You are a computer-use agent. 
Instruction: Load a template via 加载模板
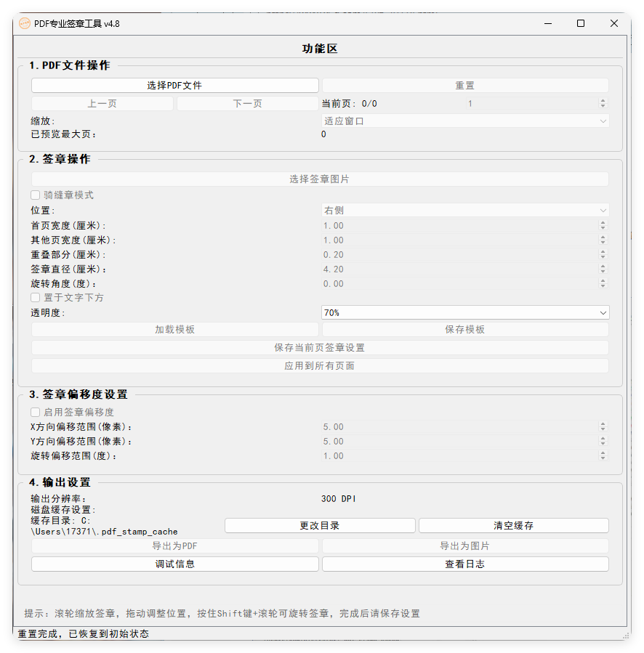[174, 329]
